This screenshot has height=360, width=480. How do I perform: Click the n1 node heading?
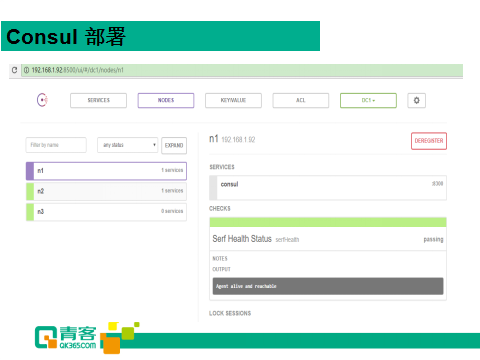(214, 139)
